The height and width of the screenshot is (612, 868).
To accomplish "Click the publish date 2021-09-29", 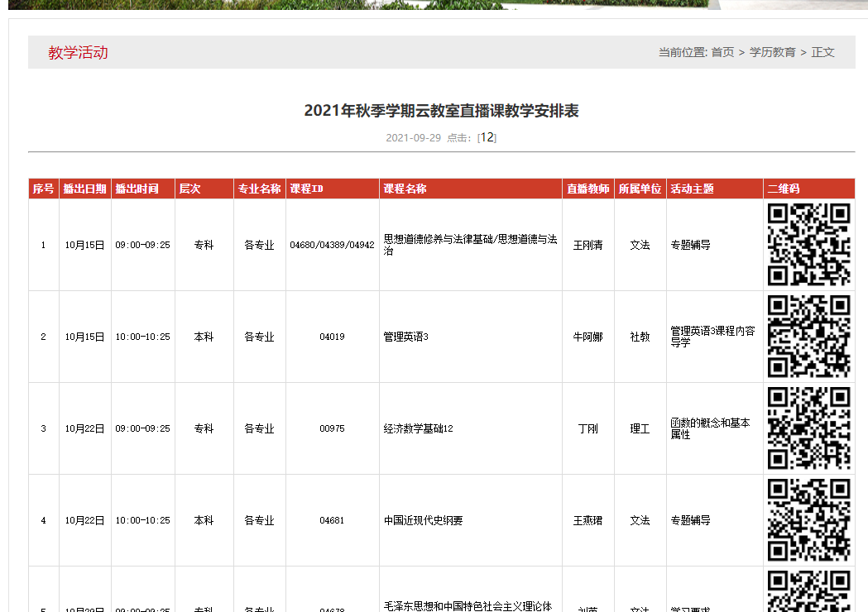I will pos(413,138).
